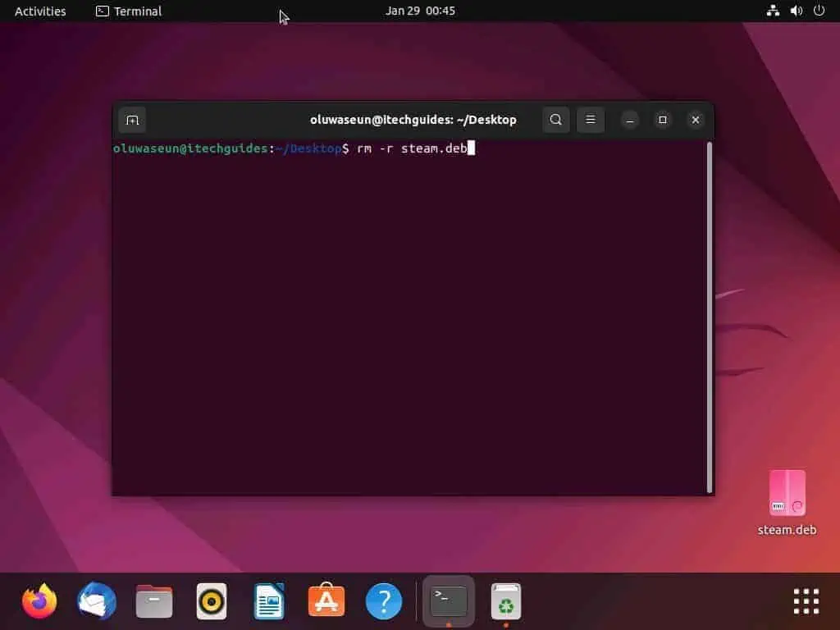
Task: Launch LibreOffice Writer from dock
Action: (269, 602)
